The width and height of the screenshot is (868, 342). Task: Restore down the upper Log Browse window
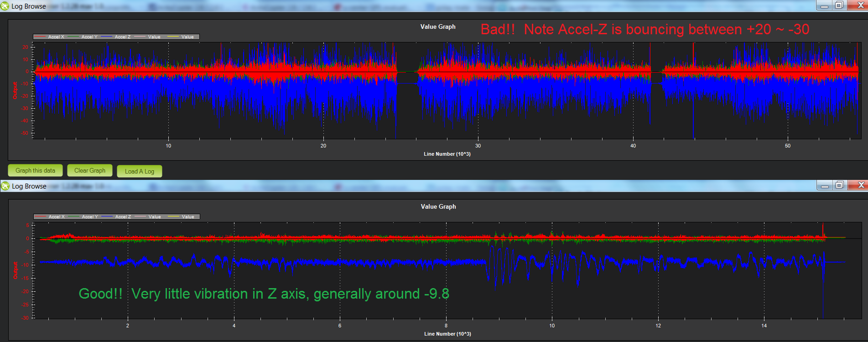[839, 5]
